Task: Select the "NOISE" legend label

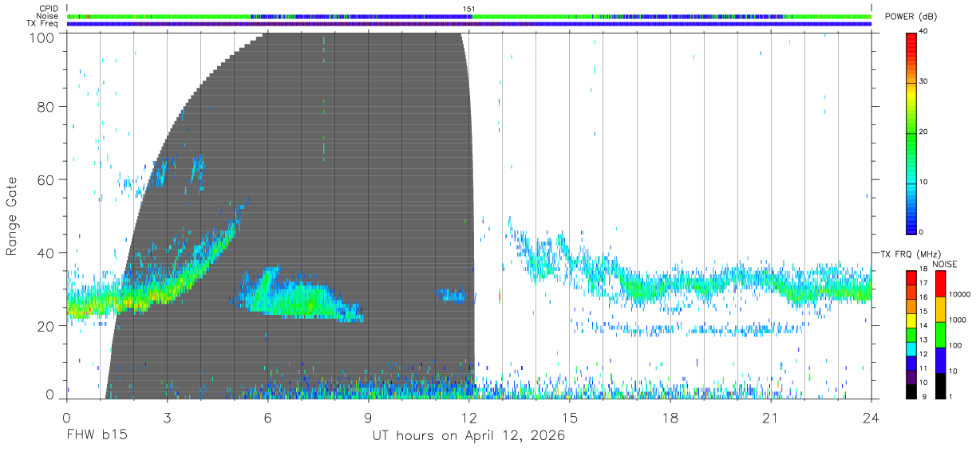Action: (x=944, y=264)
